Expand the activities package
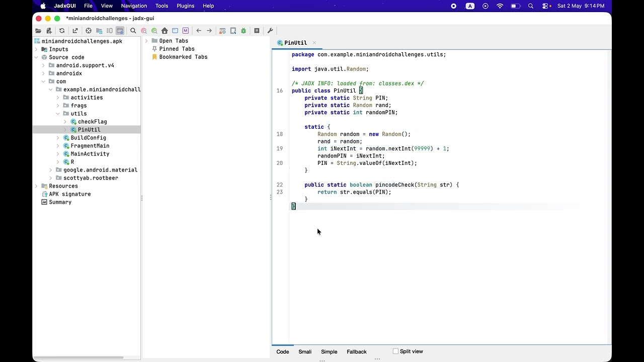644x362 pixels. coord(58,98)
